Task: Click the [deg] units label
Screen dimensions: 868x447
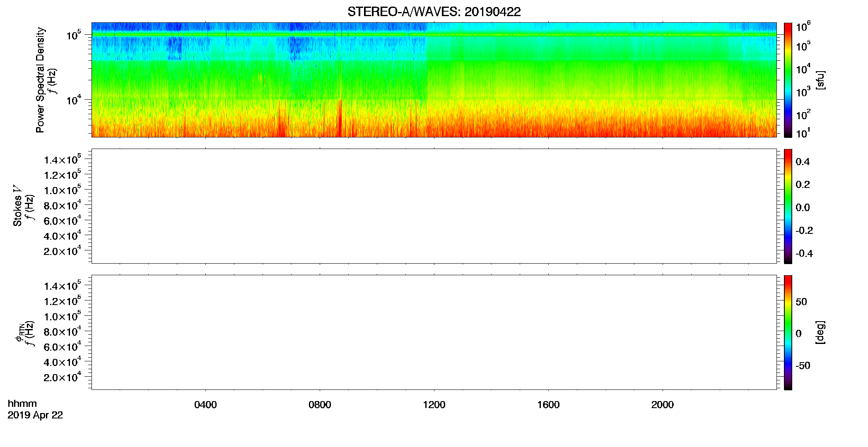Action: coord(820,332)
